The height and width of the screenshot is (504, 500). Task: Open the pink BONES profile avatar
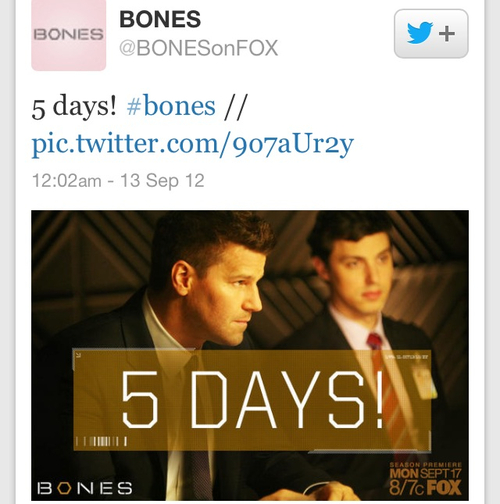[69, 35]
